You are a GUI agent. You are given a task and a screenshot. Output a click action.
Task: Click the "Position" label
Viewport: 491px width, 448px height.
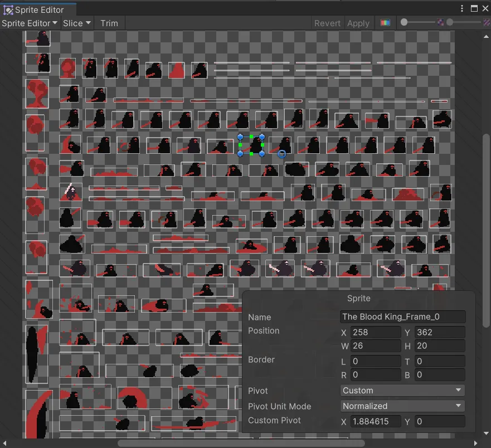click(x=264, y=331)
